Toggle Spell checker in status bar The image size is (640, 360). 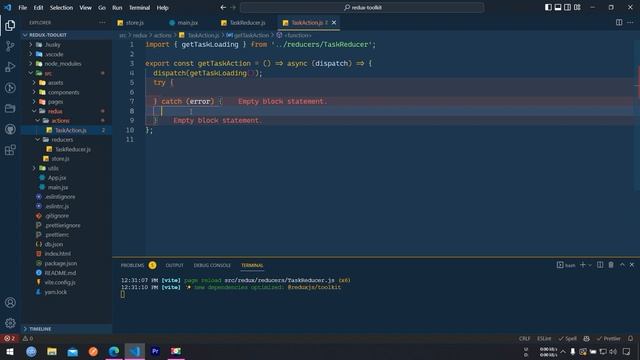pyautogui.click(x=568, y=338)
